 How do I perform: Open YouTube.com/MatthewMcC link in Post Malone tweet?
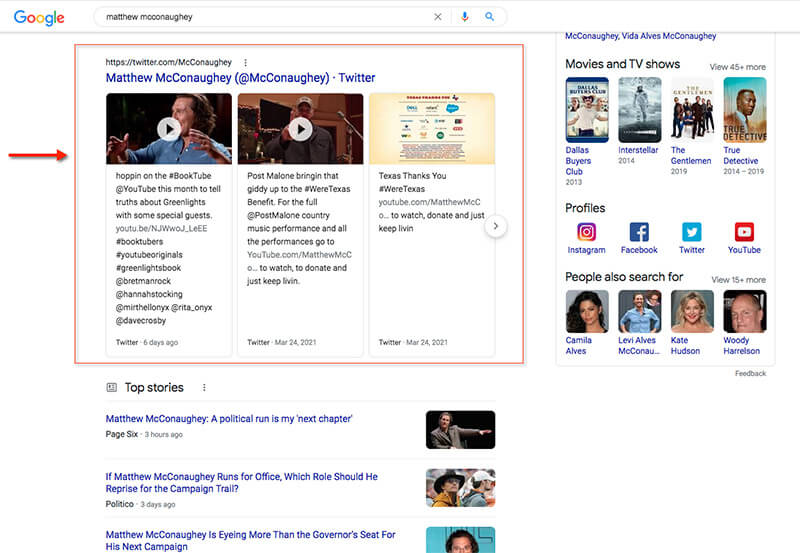[x=299, y=255]
